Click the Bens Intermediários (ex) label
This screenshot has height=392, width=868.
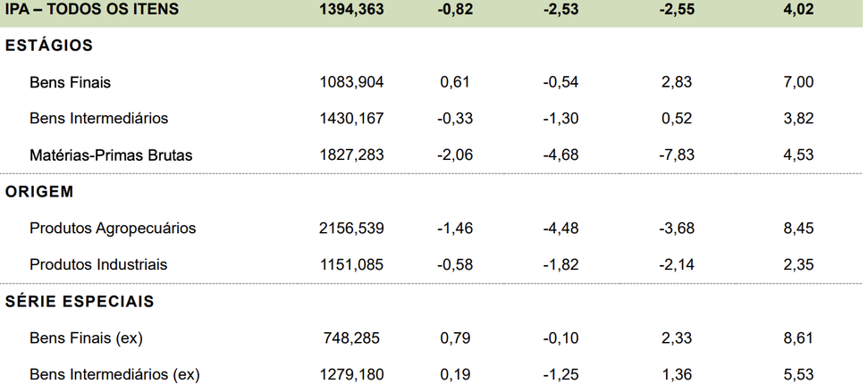click(x=114, y=374)
